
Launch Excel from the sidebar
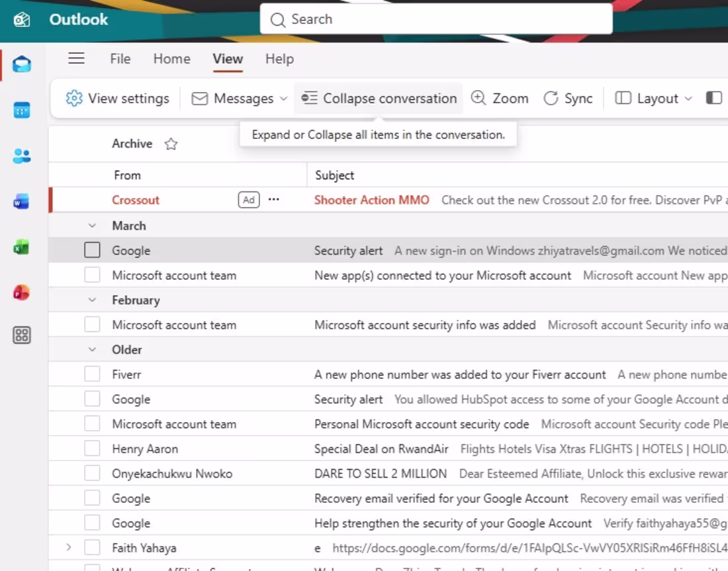tap(21, 247)
